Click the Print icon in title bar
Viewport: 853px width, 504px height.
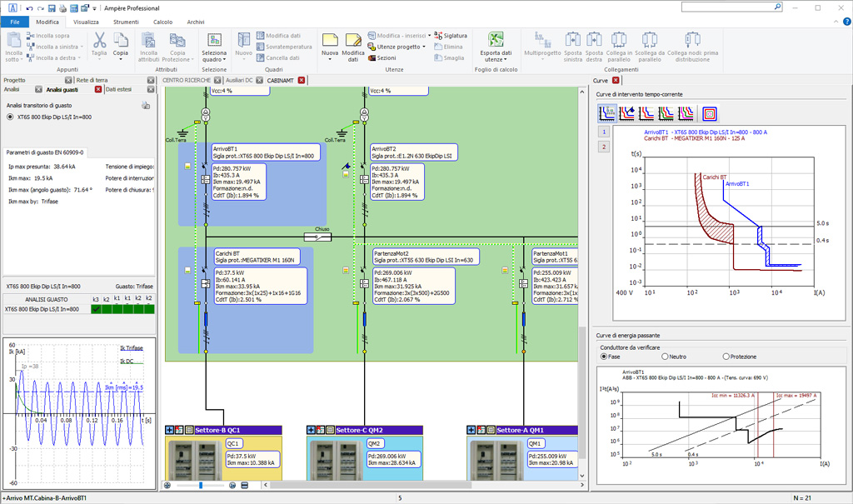coord(62,8)
